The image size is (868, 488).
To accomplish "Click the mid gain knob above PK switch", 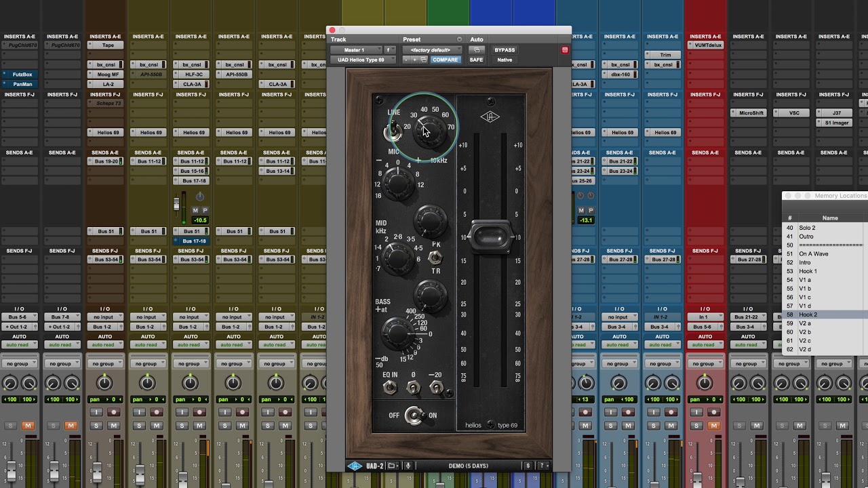I will (430, 220).
